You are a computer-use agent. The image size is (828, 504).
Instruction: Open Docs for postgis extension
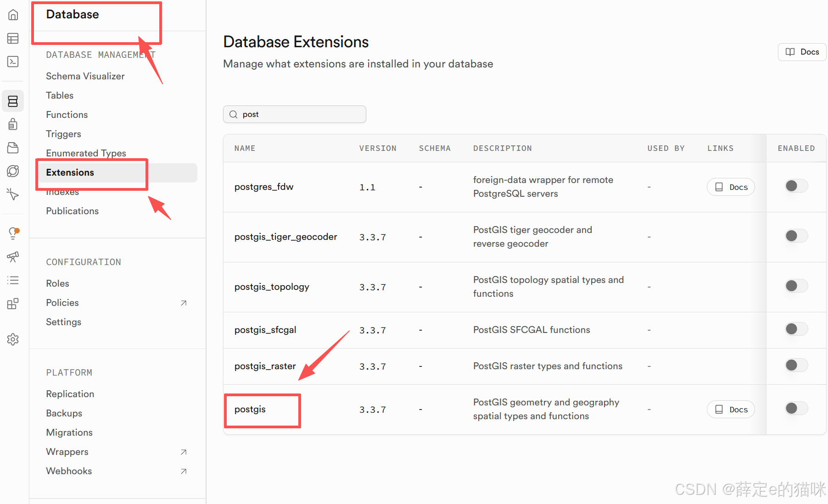[x=731, y=410]
